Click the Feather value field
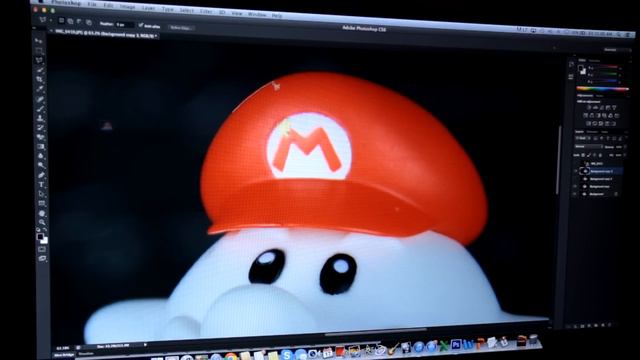The image size is (640, 360). (x=124, y=25)
